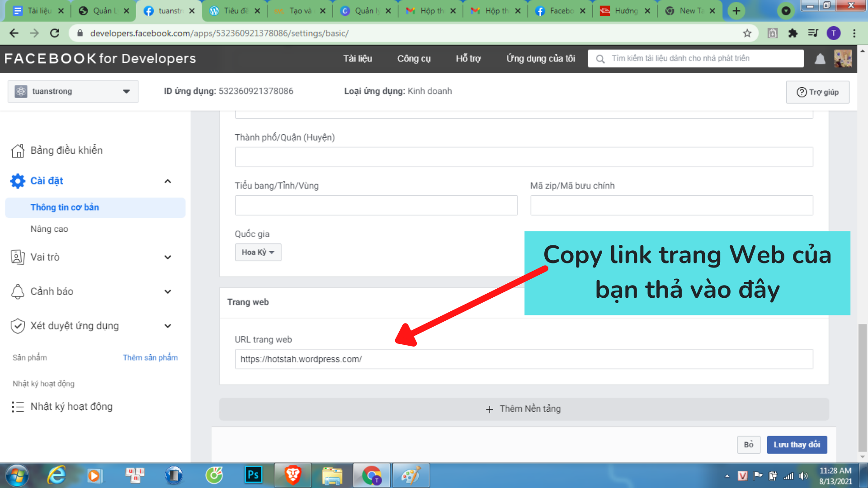Click the Xét duyệt ứng dụng shield icon
The width and height of the screenshot is (868, 488).
(18, 326)
